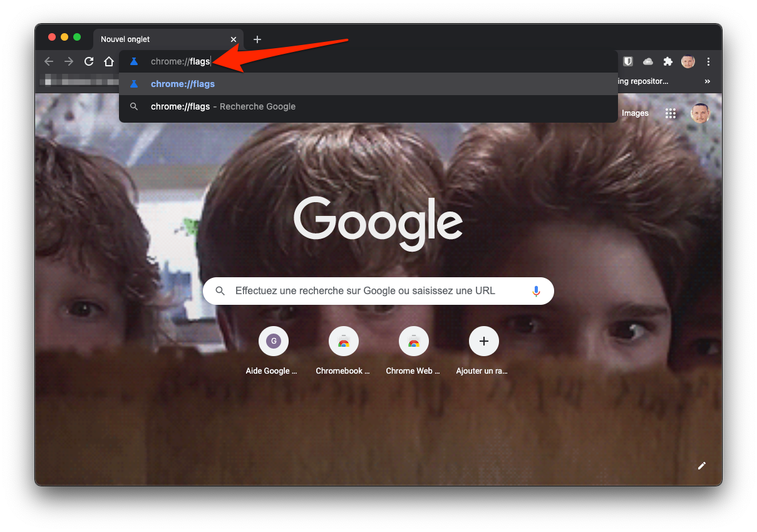
Task: Click the flask icon in the address bar
Action: click(133, 61)
